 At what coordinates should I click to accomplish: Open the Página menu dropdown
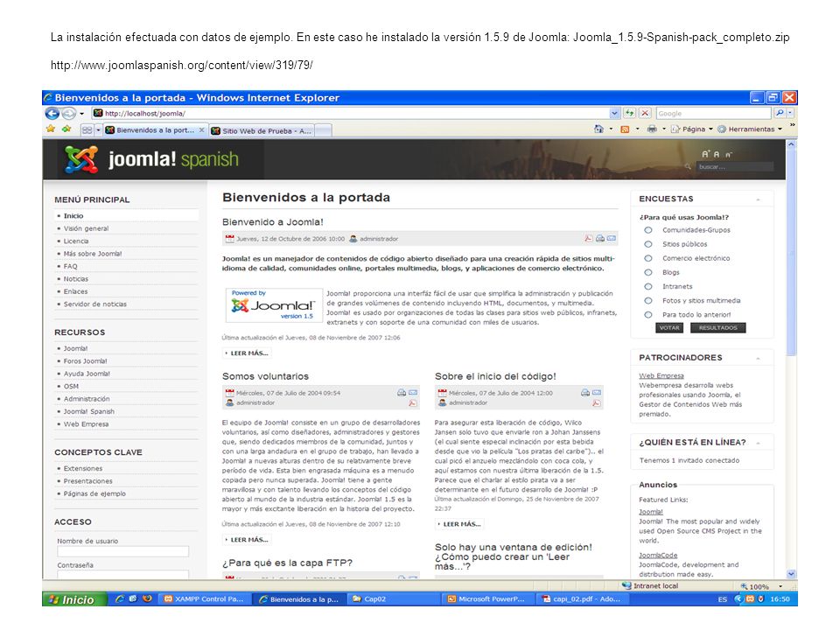pos(692,129)
